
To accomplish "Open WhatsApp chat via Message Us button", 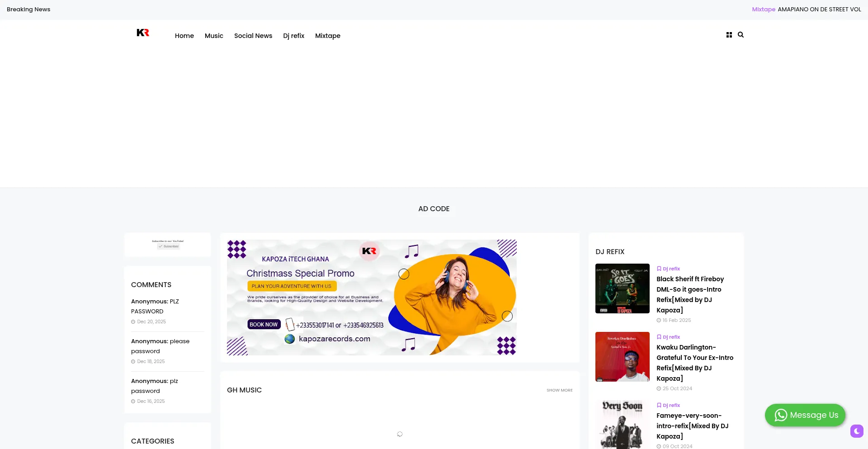I will pyautogui.click(x=805, y=415).
